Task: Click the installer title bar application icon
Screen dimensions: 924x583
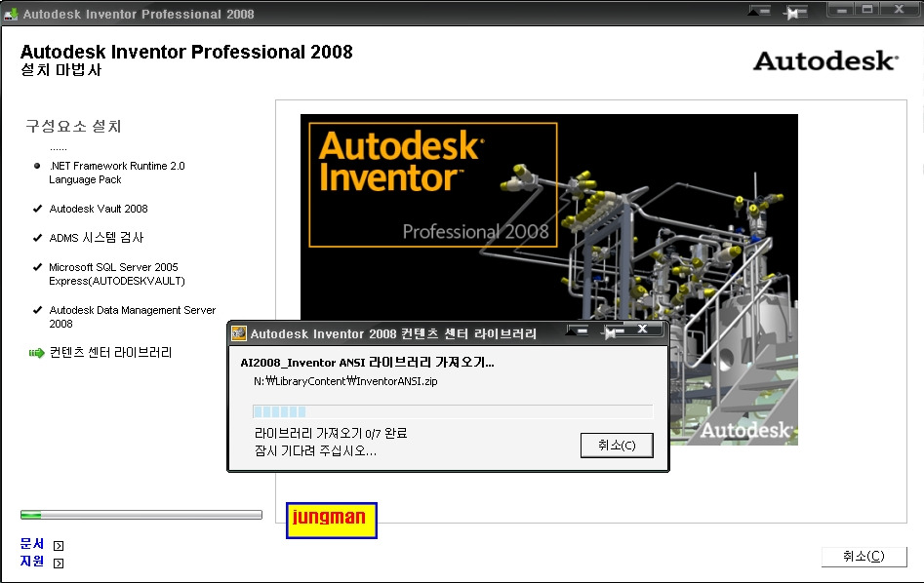Action: click(10, 13)
